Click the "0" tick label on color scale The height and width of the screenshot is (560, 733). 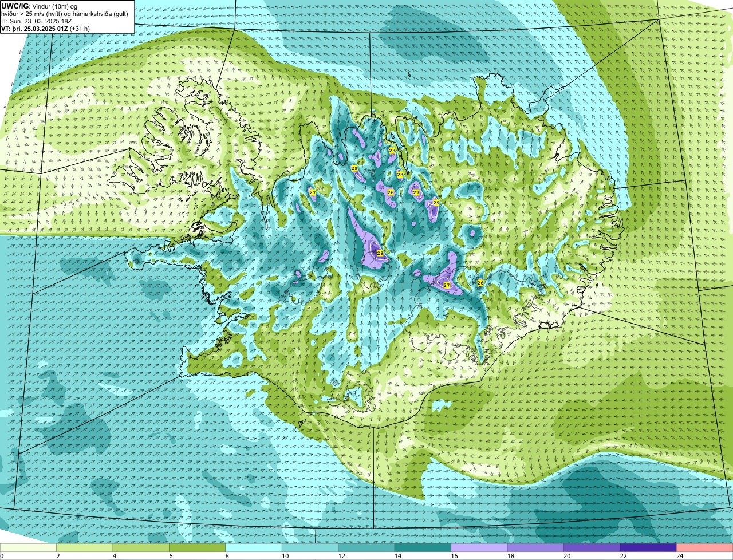(x=2, y=556)
